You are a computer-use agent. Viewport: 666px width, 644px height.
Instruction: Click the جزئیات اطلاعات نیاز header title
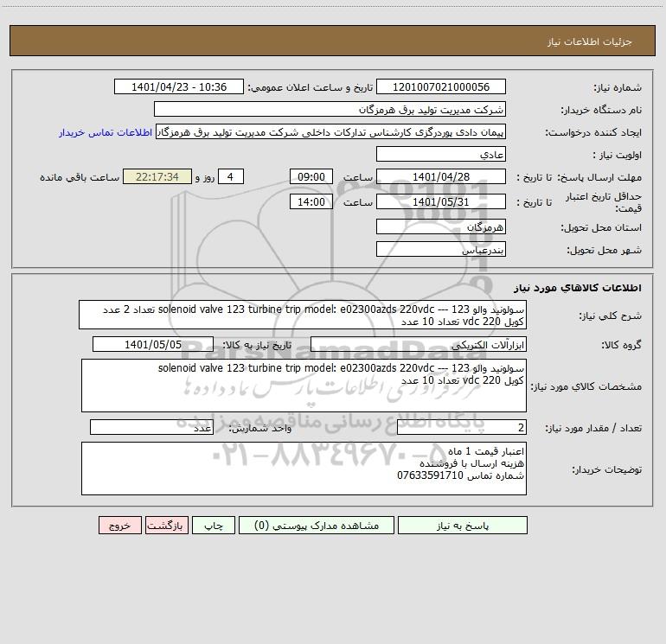pyautogui.click(x=590, y=41)
